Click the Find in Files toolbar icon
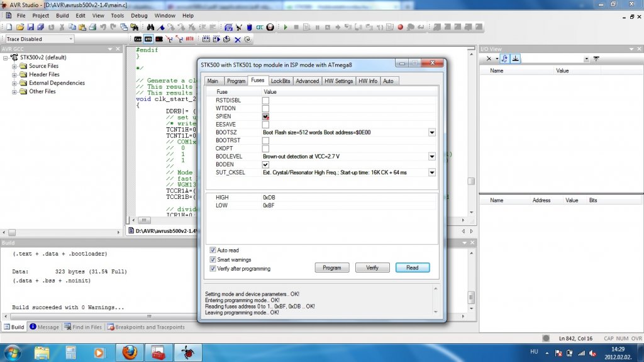This screenshot has height=362, width=644. click(x=135, y=27)
